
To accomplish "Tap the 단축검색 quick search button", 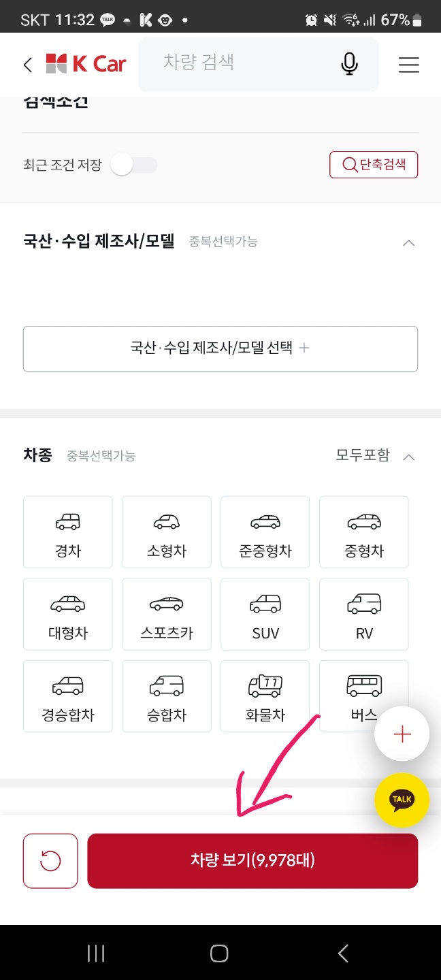I will point(374,164).
